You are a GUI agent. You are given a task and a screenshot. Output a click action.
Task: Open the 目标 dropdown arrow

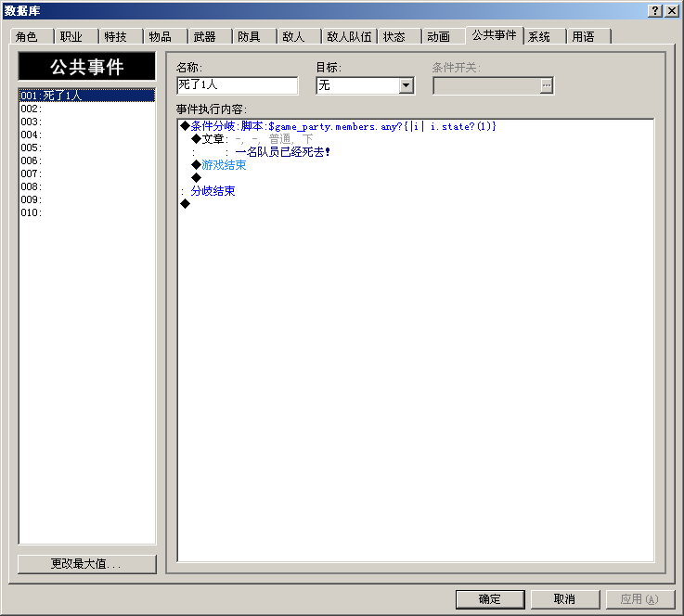coord(407,85)
